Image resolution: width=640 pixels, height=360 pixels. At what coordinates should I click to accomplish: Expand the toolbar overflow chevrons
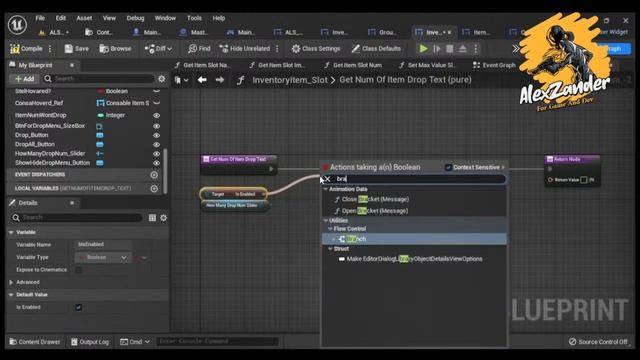point(516,49)
